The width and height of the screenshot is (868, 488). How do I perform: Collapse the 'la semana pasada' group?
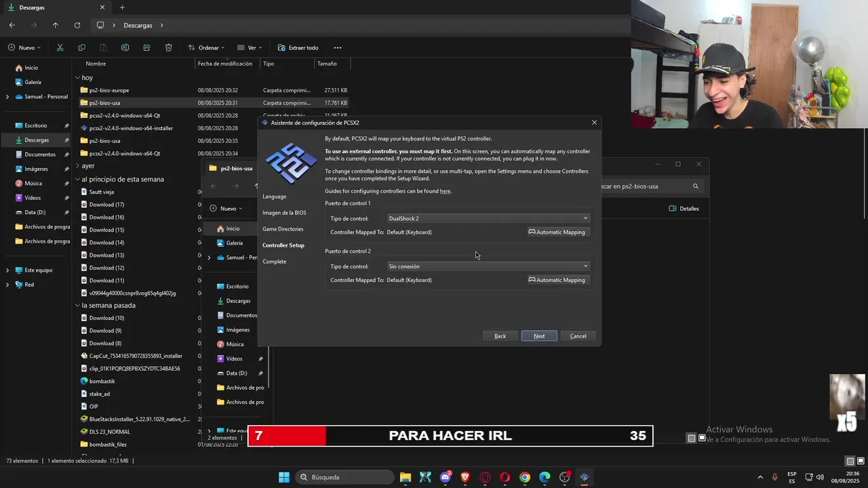(x=77, y=306)
